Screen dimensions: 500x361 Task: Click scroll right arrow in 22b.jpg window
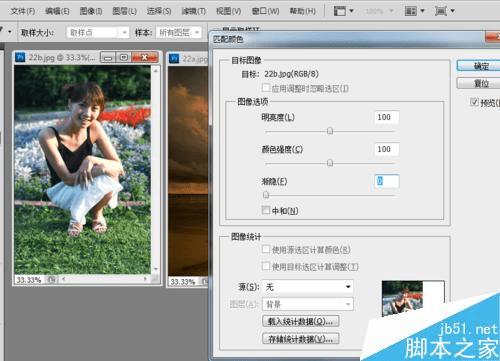point(145,279)
